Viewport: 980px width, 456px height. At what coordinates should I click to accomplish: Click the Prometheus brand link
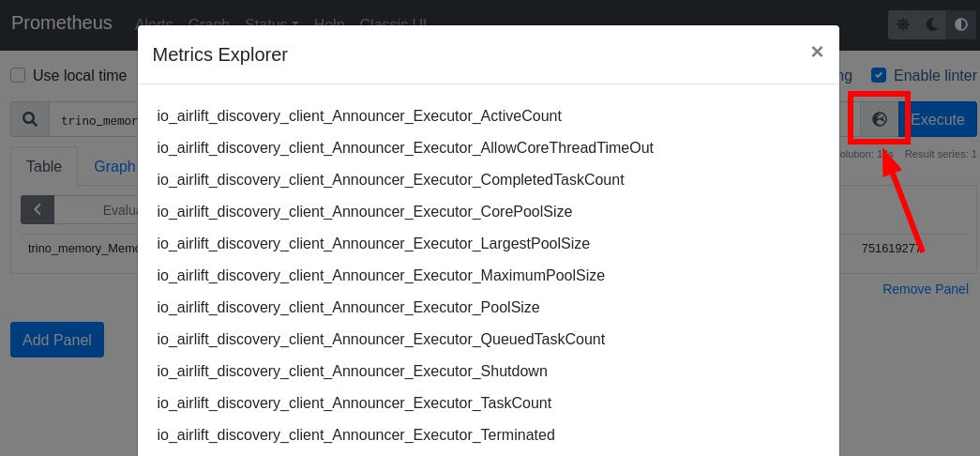(62, 23)
